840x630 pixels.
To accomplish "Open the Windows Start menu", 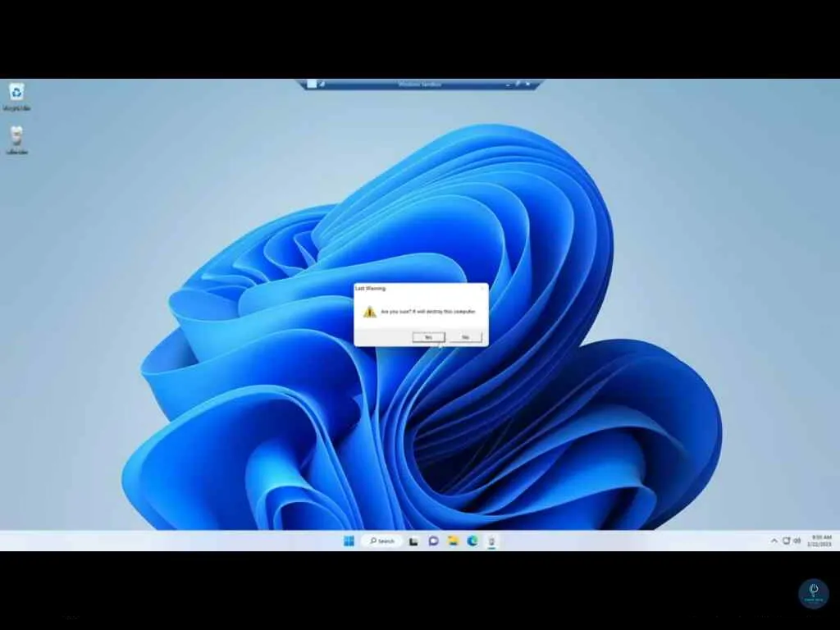I will coord(349,541).
